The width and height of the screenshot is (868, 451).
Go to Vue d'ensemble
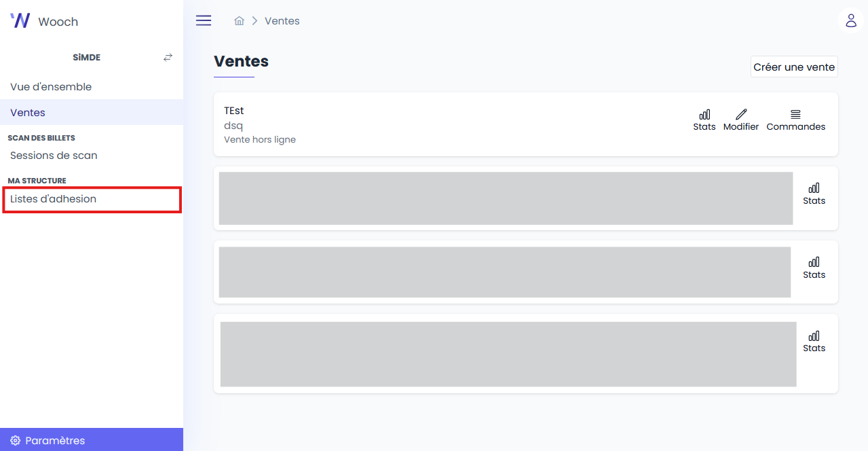pyautogui.click(x=51, y=87)
